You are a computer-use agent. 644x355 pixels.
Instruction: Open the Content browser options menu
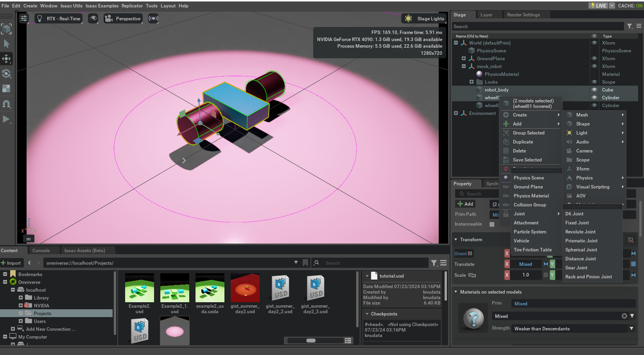pos(443,263)
